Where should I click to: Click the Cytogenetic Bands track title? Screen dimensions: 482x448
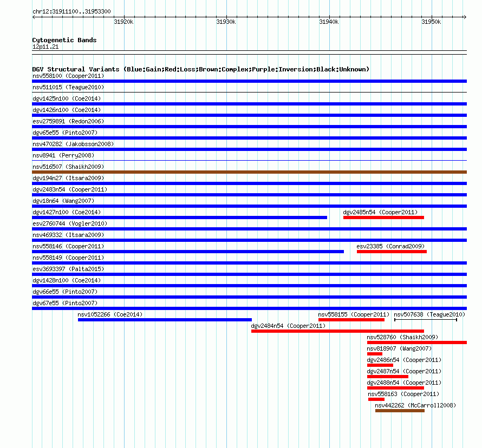point(64,40)
